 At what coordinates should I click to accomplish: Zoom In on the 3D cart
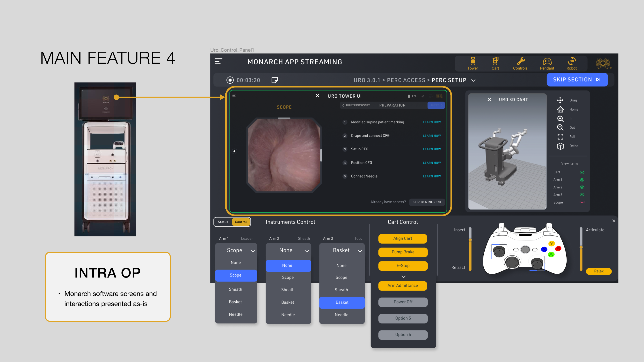pos(560,118)
